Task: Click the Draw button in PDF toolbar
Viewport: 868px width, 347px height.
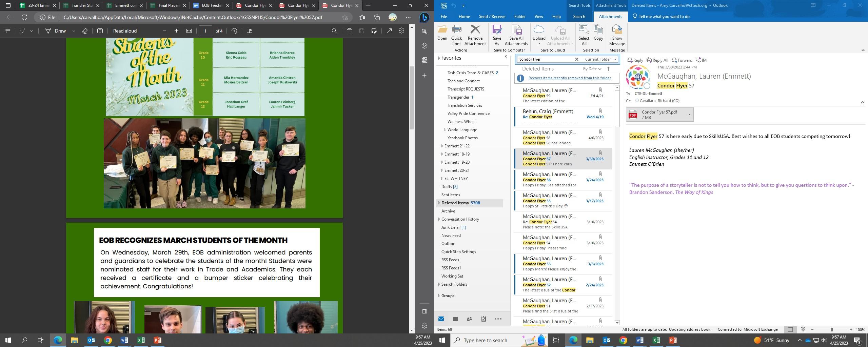Action: (57, 31)
